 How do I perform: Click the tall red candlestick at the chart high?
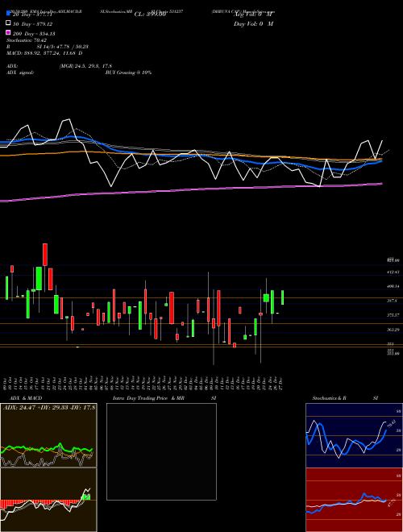45,255
